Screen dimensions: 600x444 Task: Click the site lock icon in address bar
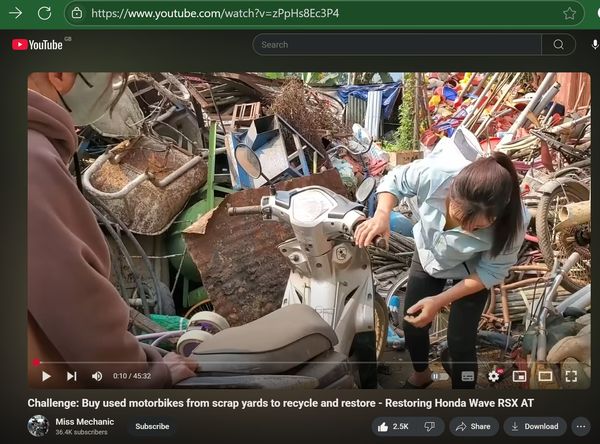(x=77, y=13)
